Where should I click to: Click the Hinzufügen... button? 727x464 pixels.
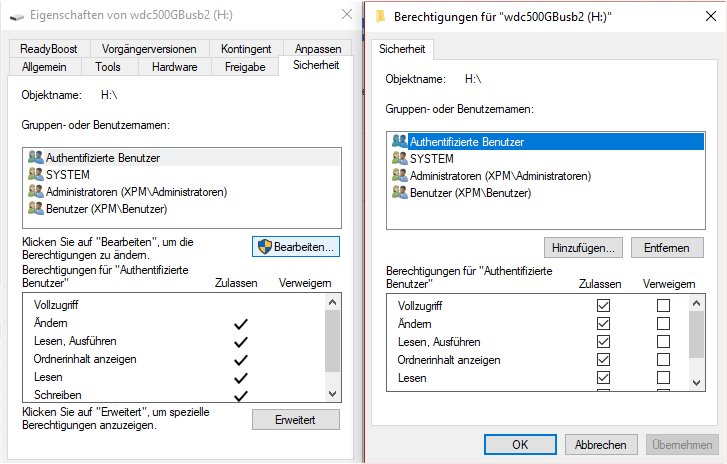pos(583,248)
